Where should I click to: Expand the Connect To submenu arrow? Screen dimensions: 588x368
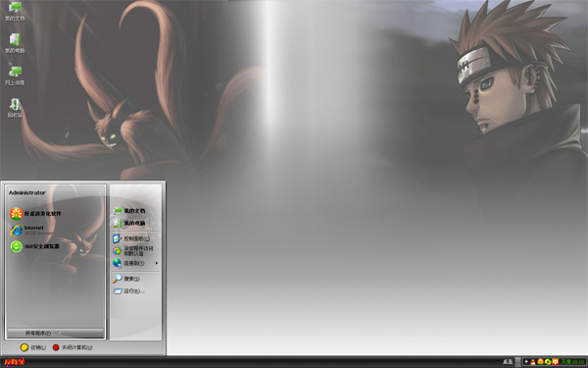point(157,263)
